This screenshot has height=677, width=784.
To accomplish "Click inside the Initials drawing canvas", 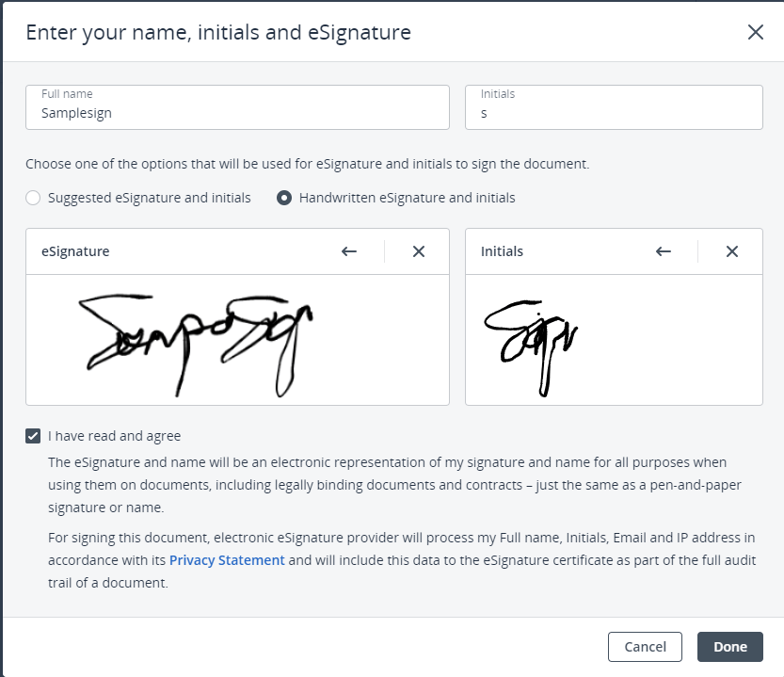I will tap(614, 340).
